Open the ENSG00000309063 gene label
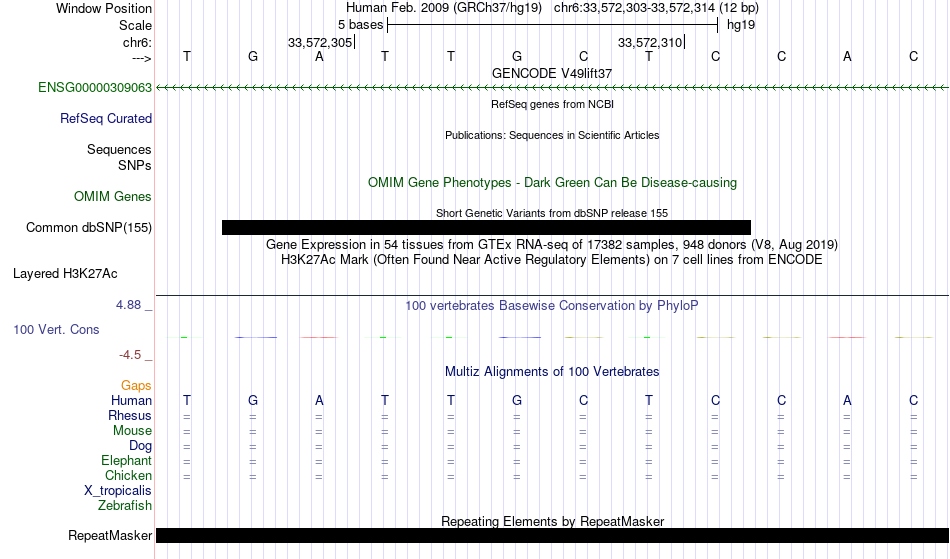This screenshot has width=950, height=559. [95, 87]
